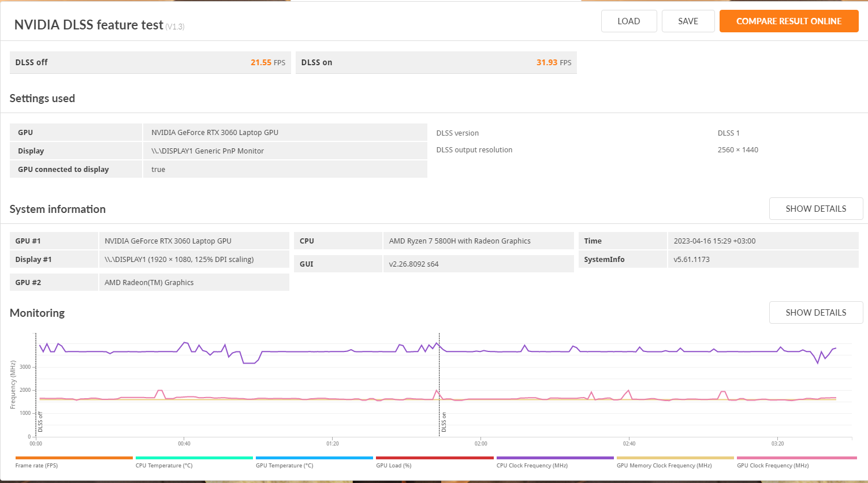Select the GPU Temperature legend swatch
The image size is (868, 483).
coord(314,458)
